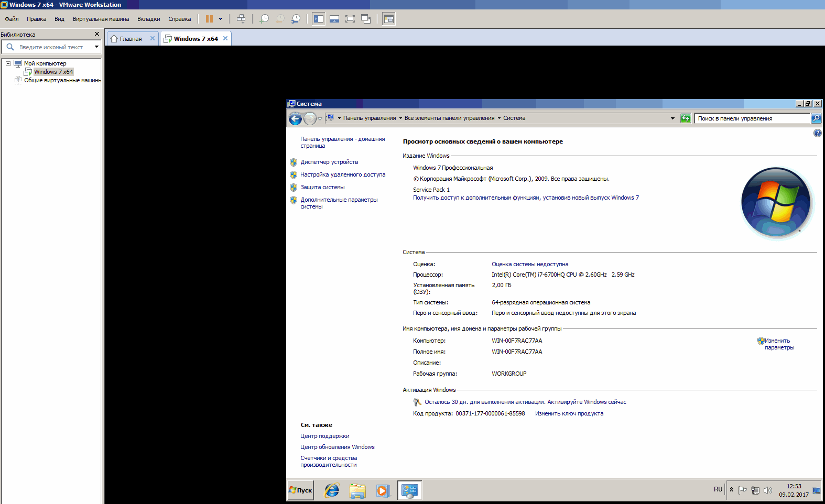The image size is (825, 504).
Task: Open the Пуск start menu
Action: coord(300,490)
